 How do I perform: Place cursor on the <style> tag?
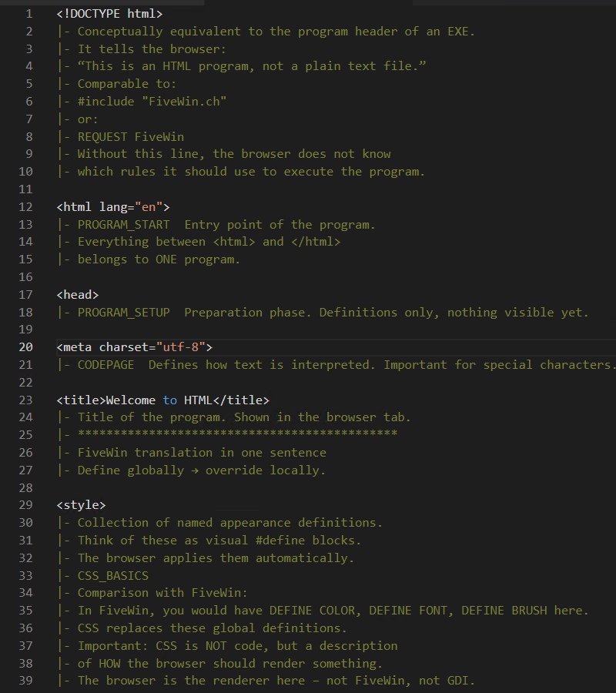(82, 505)
